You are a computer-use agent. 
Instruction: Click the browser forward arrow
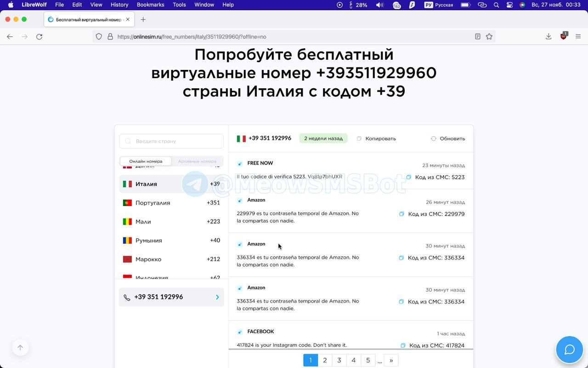[25, 37]
